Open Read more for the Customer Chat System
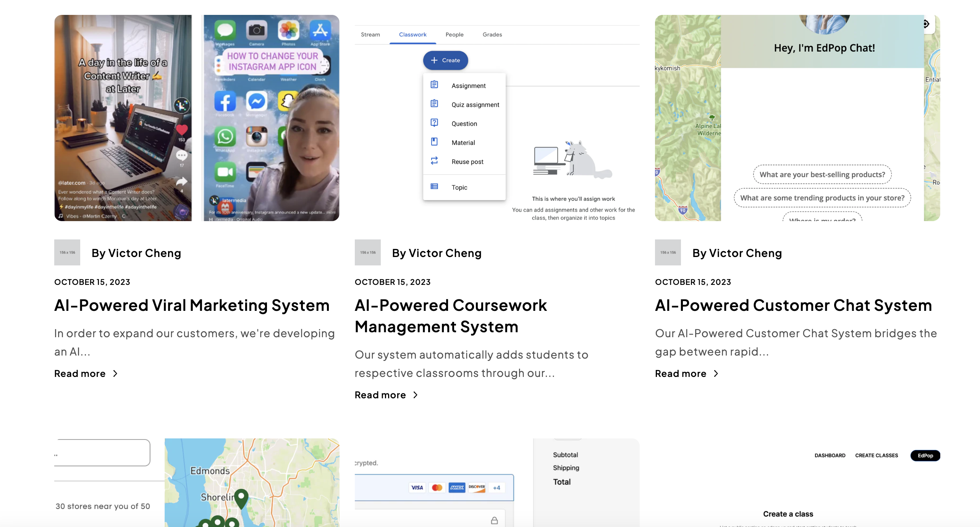The image size is (980, 527). coord(681,373)
